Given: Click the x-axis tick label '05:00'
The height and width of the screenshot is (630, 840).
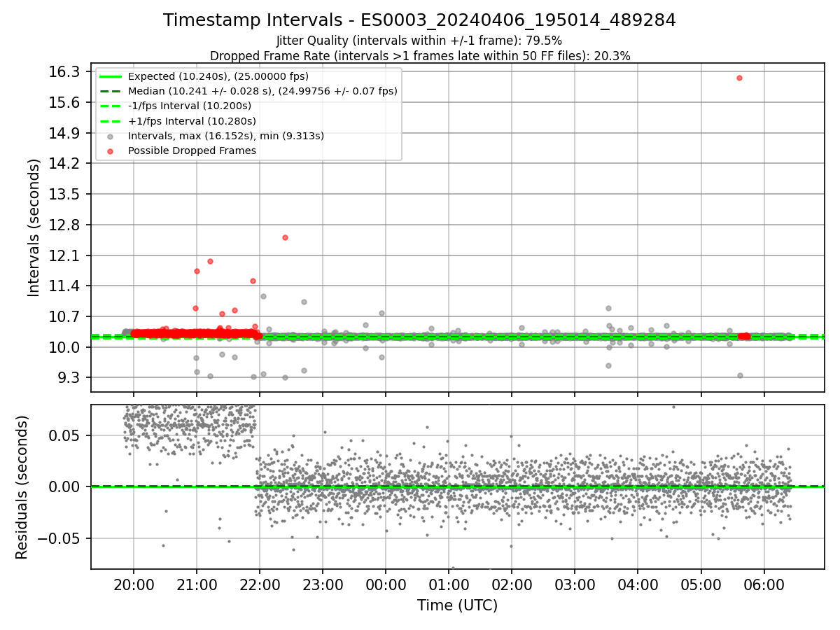Looking at the screenshot, I should coord(700,584).
